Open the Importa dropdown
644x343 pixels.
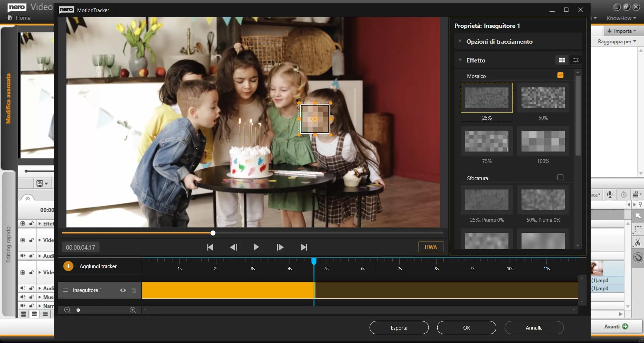pos(622,31)
